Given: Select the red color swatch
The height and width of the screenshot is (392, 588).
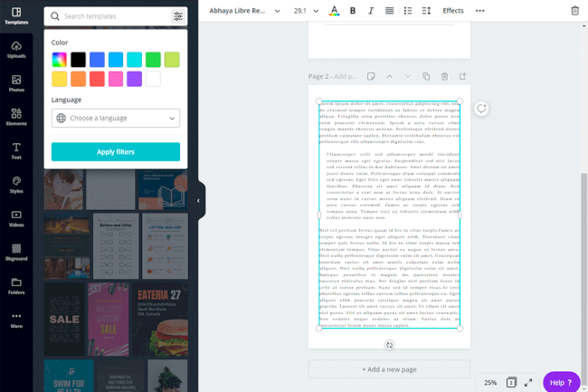Looking at the screenshot, I should tap(97, 79).
